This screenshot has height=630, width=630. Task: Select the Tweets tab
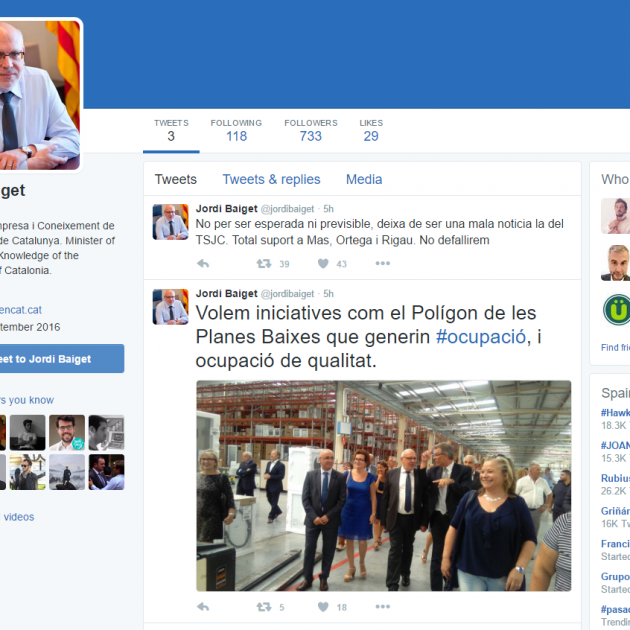coord(175,180)
